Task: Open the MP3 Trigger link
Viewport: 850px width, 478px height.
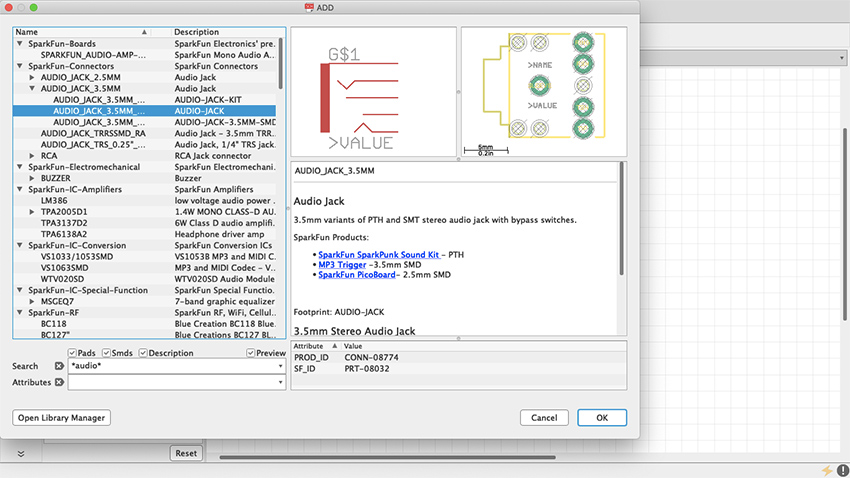Action: point(342,264)
